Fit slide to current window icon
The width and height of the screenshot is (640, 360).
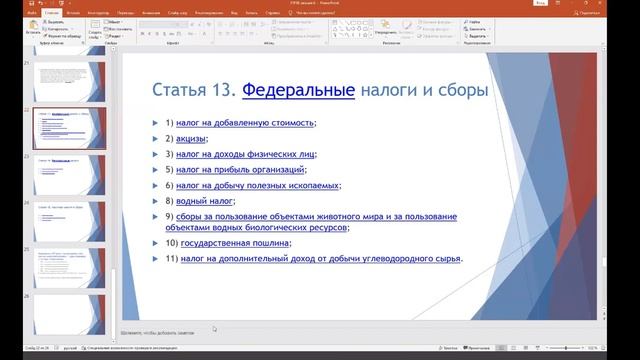click(x=603, y=348)
